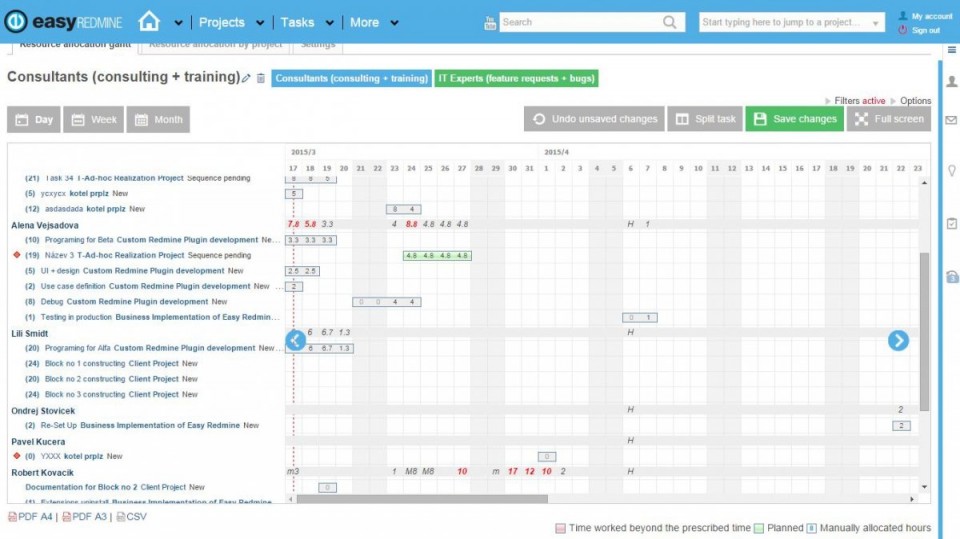Click the YouTube icon beside the search box

[490, 22]
